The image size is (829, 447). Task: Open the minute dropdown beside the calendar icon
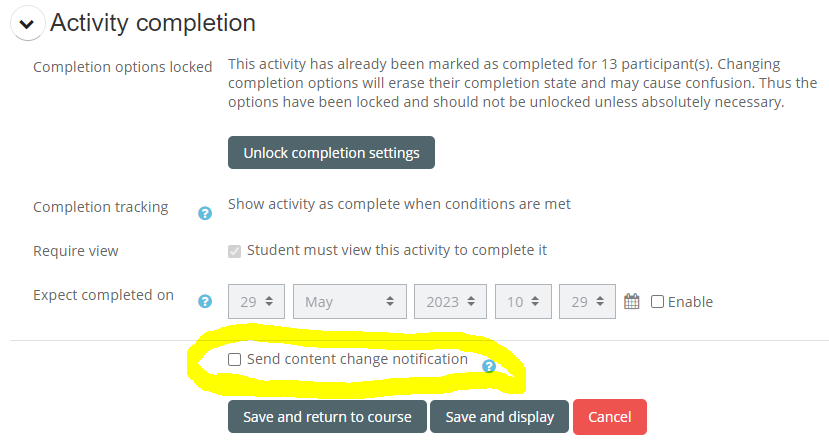(x=587, y=301)
